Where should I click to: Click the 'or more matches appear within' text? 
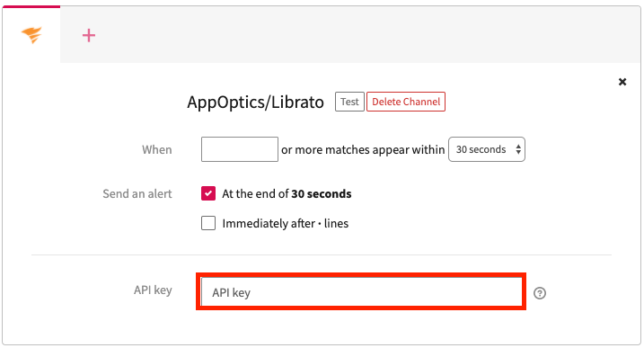pos(363,150)
